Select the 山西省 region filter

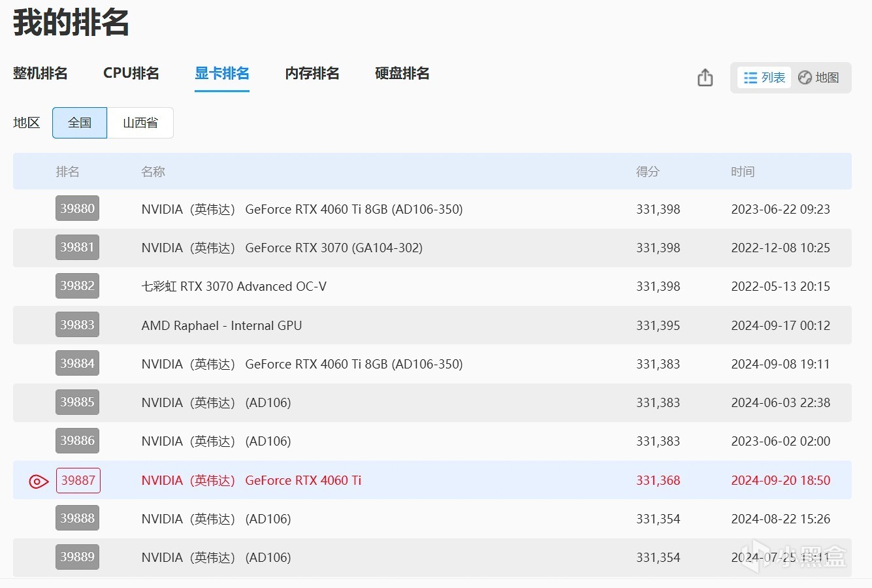(x=140, y=123)
